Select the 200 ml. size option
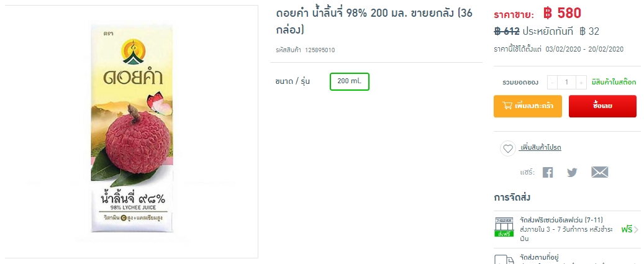This screenshot has width=644, height=264. (x=349, y=81)
